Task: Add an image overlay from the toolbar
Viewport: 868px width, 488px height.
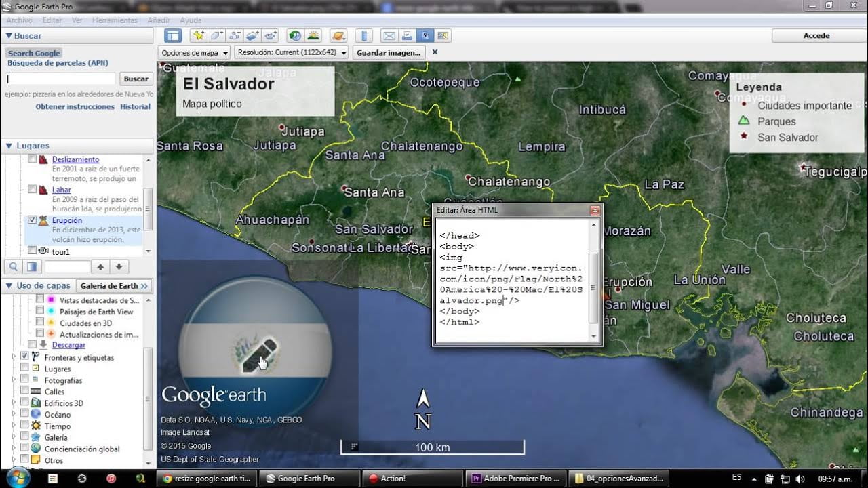Action: [x=253, y=36]
